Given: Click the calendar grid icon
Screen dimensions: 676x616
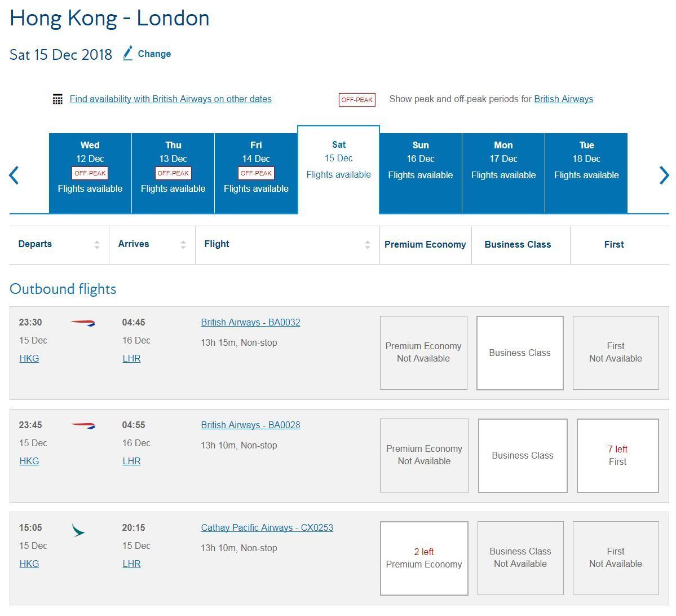Looking at the screenshot, I should click(58, 99).
